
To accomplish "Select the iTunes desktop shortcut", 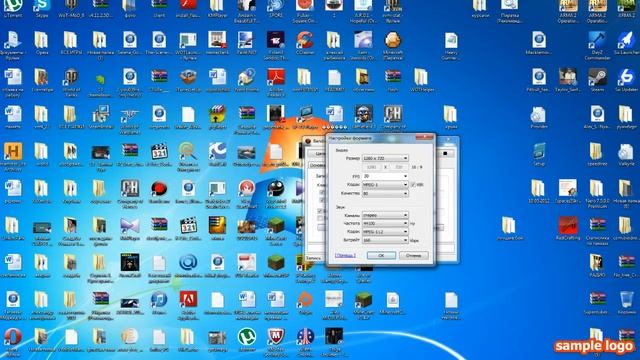I will pos(159,303).
